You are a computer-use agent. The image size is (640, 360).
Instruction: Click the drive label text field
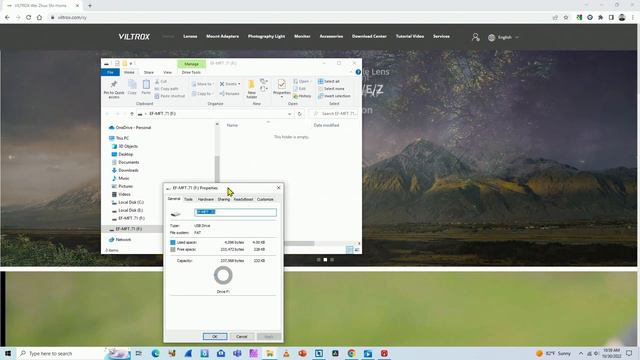pyautogui.click(x=236, y=212)
